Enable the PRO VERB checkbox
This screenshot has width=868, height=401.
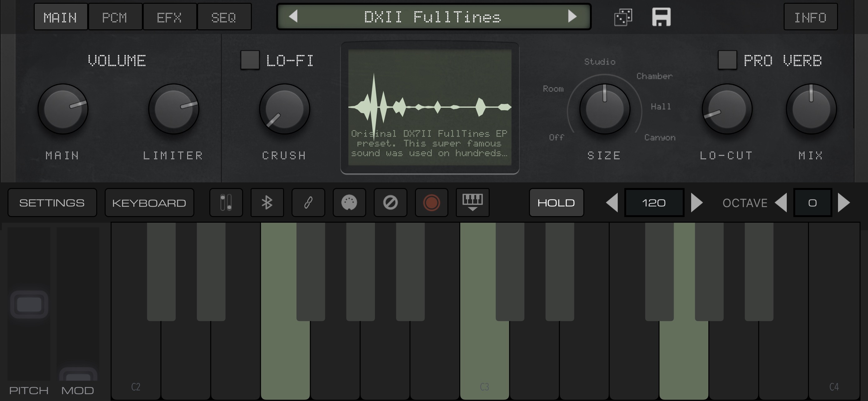[x=727, y=60]
